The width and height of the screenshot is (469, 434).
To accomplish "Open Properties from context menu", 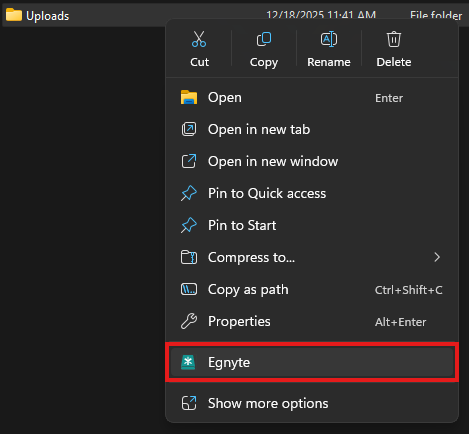I will (312, 321).
